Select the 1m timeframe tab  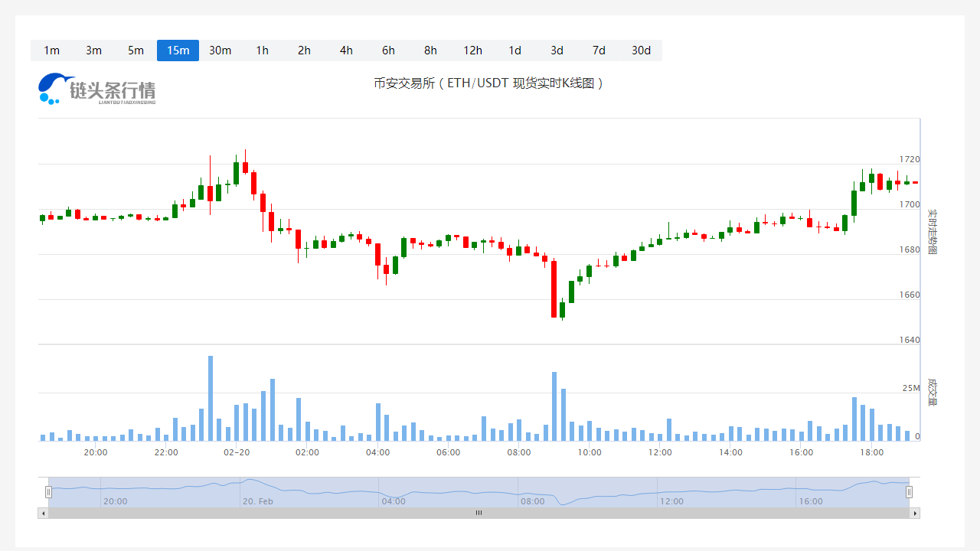(51, 51)
